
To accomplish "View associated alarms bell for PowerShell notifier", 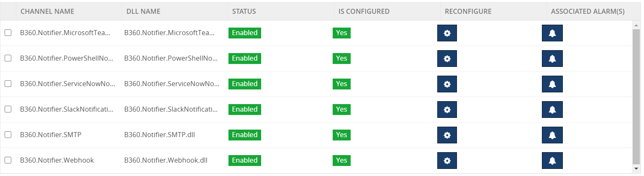I will [552, 59].
